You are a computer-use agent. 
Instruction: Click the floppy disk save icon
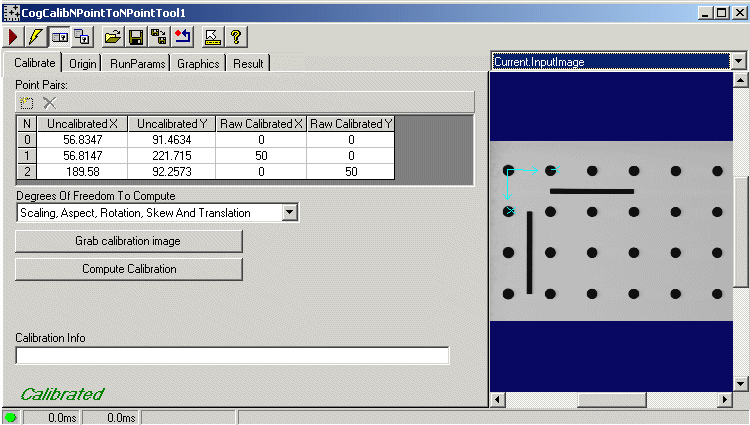pos(135,37)
